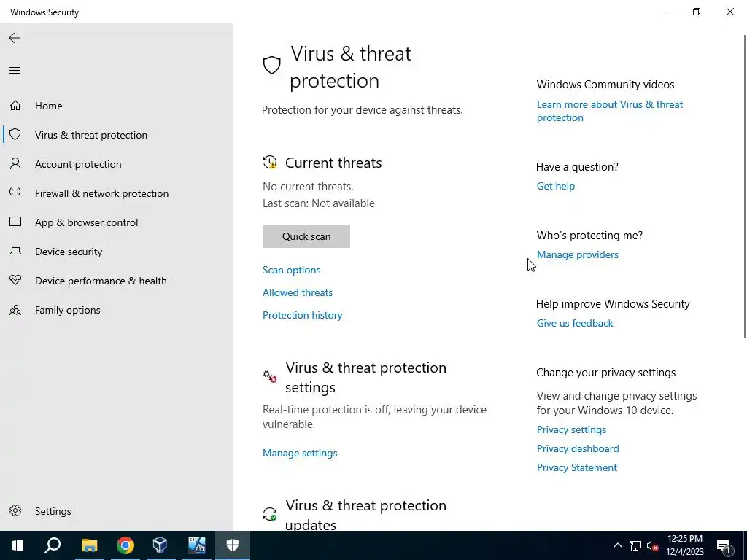Click the large shield icon by page title
Viewport: 747px width, 560px height.
pos(272,65)
